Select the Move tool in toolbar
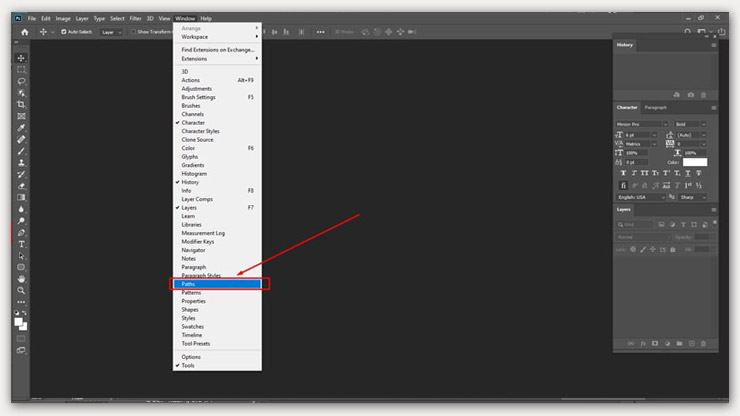The image size is (740, 416). [x=21, y=58]
